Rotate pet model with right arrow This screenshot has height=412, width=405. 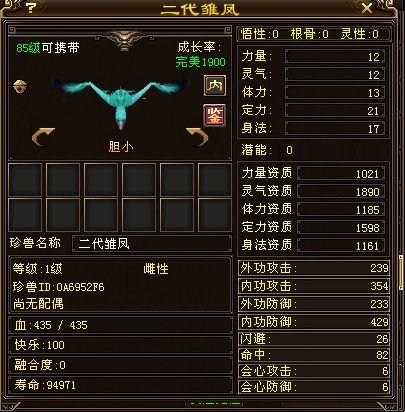197,137
